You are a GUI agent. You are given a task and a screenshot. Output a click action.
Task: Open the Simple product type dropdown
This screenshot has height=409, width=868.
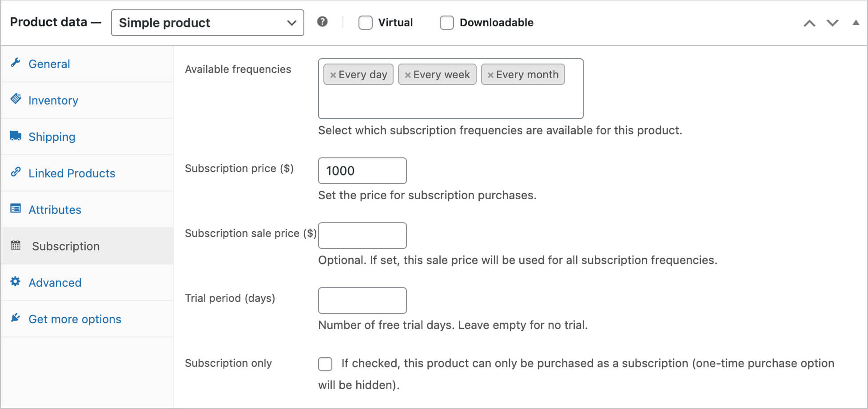click(x=207, y=23)
